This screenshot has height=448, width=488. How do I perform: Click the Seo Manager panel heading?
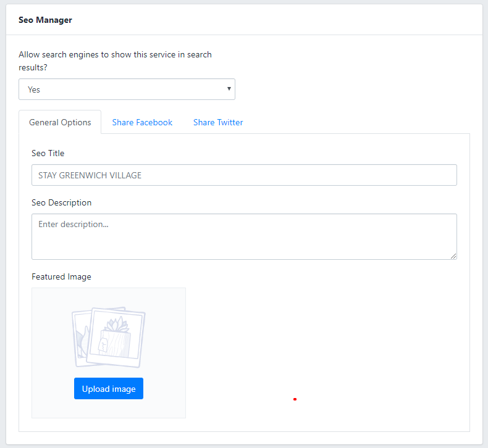[x=45, y=20]
